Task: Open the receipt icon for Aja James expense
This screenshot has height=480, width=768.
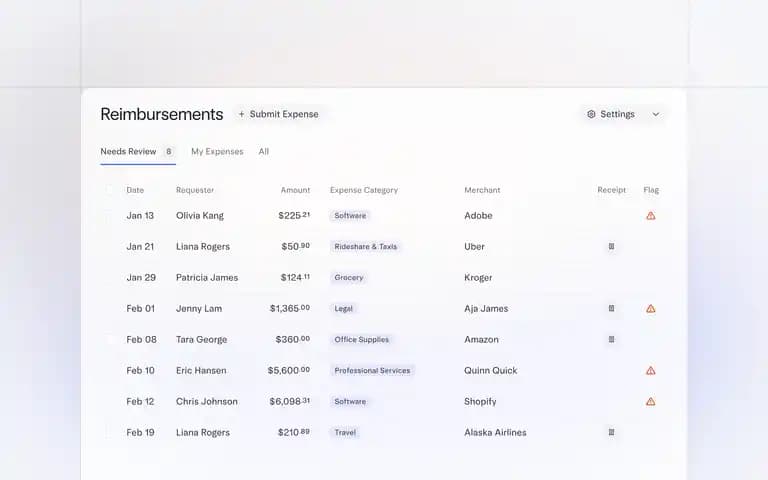Action: (x=611, y=309)
